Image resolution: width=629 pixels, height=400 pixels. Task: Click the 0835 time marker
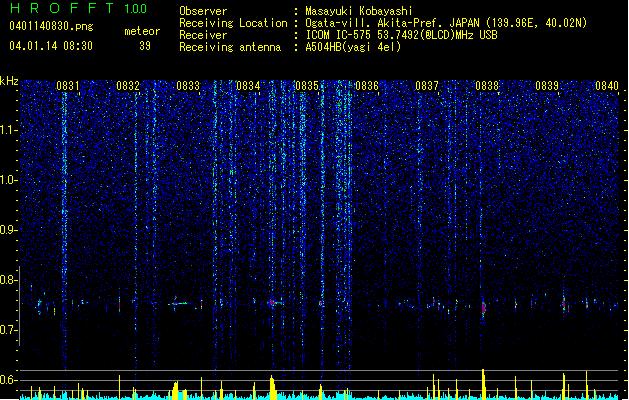pos(307,86)
